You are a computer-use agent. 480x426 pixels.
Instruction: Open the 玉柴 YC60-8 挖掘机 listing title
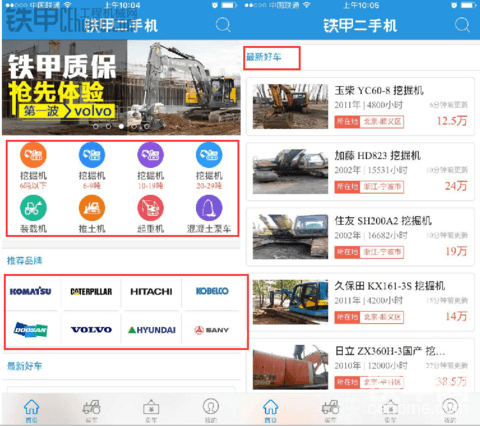(379, 90)
